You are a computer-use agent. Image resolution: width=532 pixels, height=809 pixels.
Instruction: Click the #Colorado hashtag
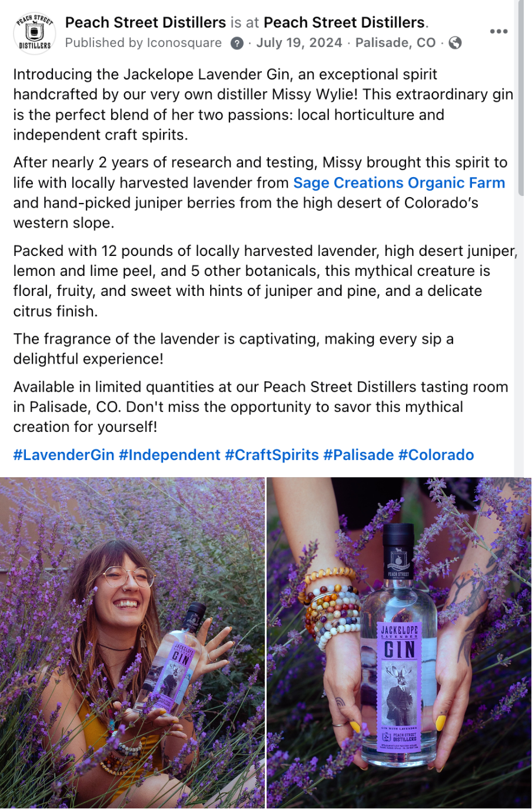436,455
